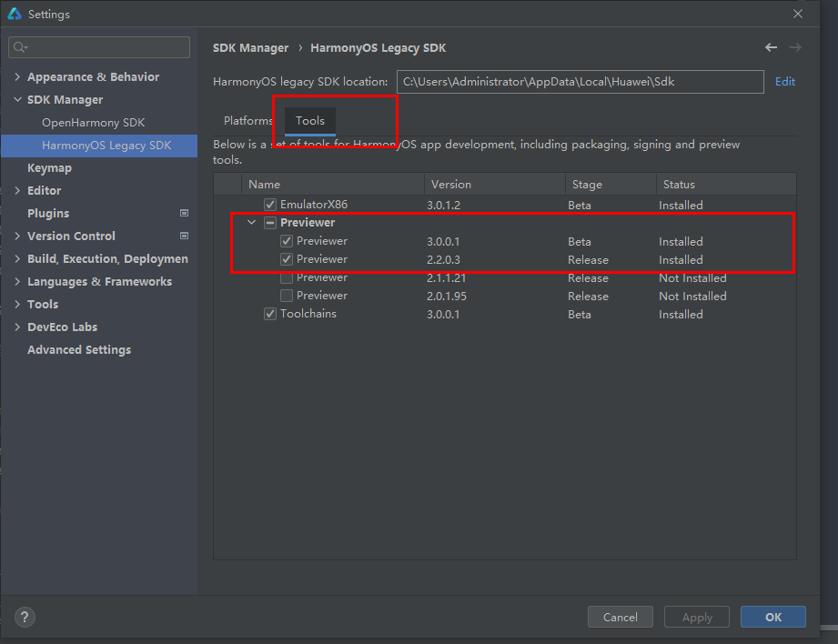Viewport: 838px width, 644px height.
Task: Close the Settings dialog
Action: (x=797, y=14)
